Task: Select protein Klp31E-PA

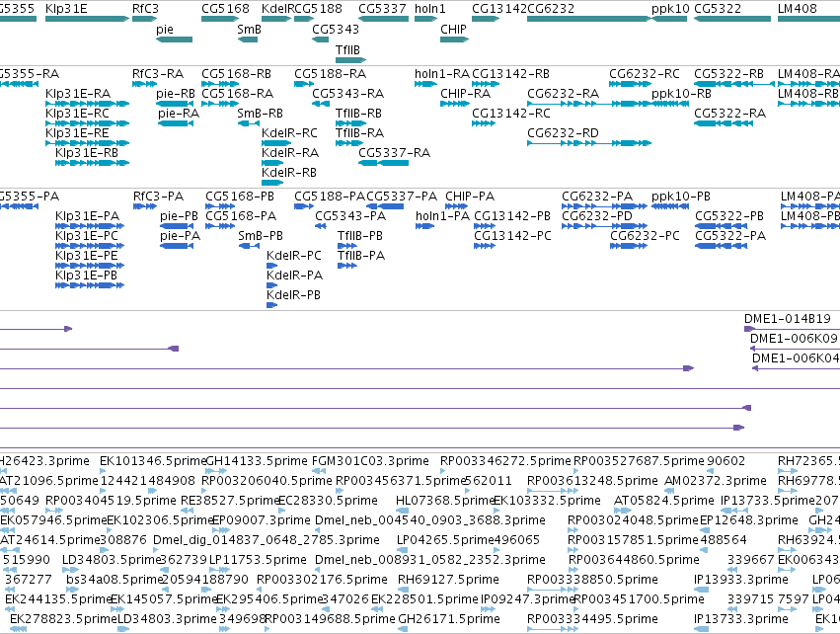Action: click(90, 226)
